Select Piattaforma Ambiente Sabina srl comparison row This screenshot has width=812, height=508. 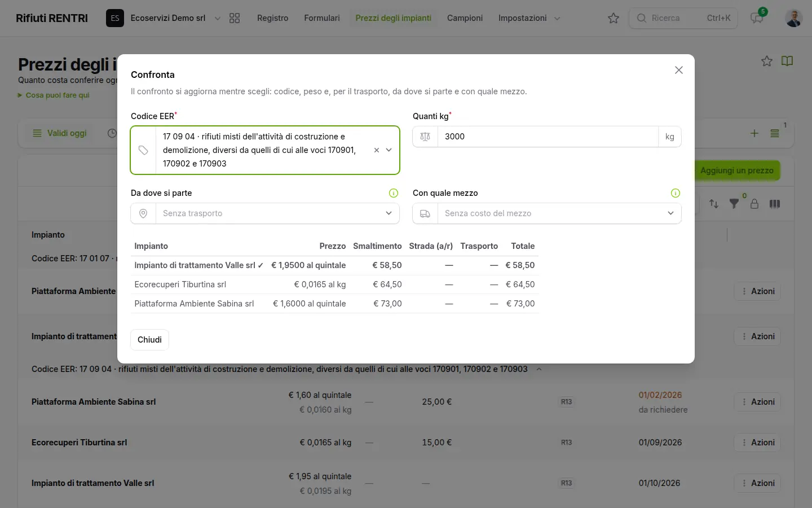[x=334, y=304]
